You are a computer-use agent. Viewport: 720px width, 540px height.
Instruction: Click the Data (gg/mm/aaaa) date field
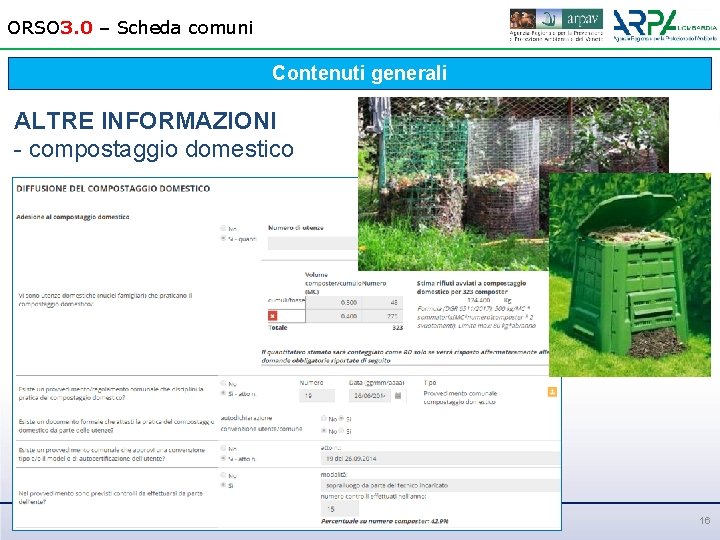pos(370,395)
